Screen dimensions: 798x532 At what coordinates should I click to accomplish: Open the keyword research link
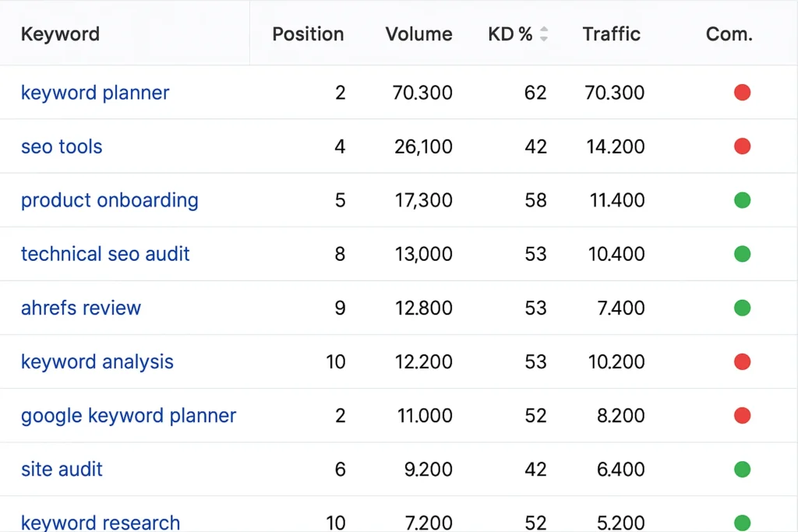click(101, 523)
